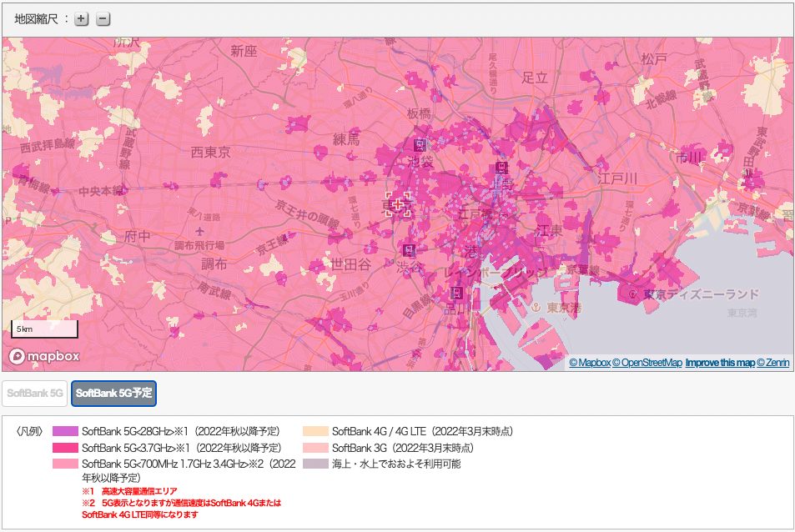Click the crosshair center marker on map

398,204
